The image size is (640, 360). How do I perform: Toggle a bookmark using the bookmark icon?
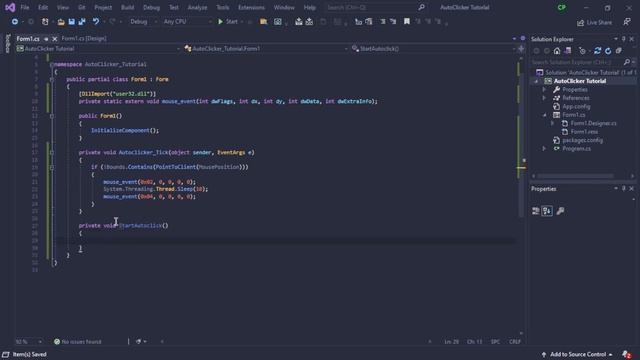[x=407, y=22]
